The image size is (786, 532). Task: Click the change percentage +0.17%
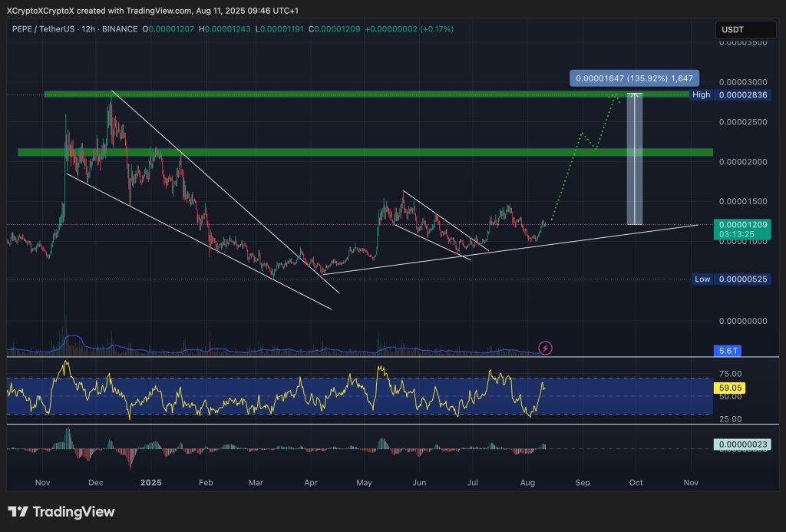click(x=439, y=28)
